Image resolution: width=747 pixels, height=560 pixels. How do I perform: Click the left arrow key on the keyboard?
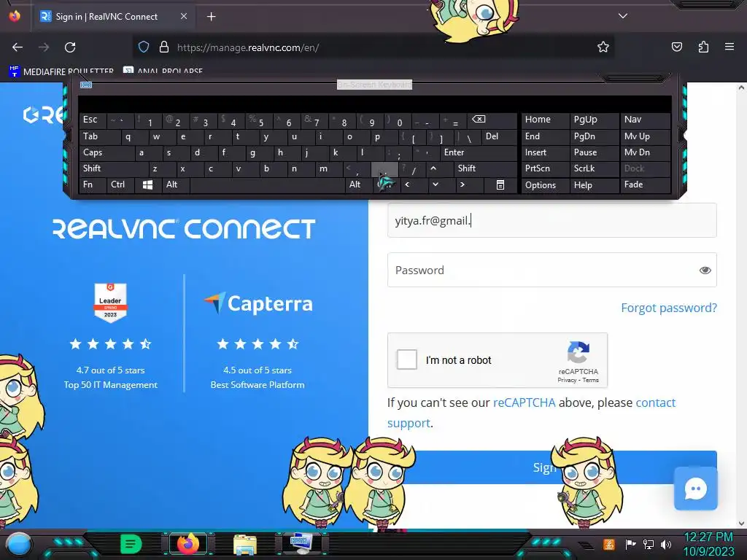click(x=407, y=184)
